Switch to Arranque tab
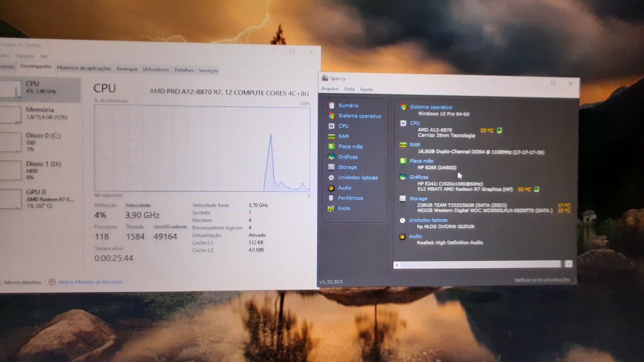 127,69
